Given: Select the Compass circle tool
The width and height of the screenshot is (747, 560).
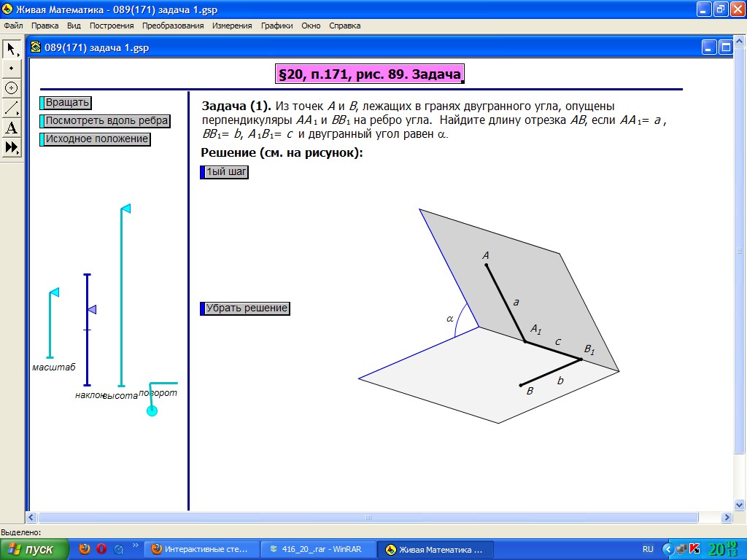Looking at the screenshot, I should 12,87.
